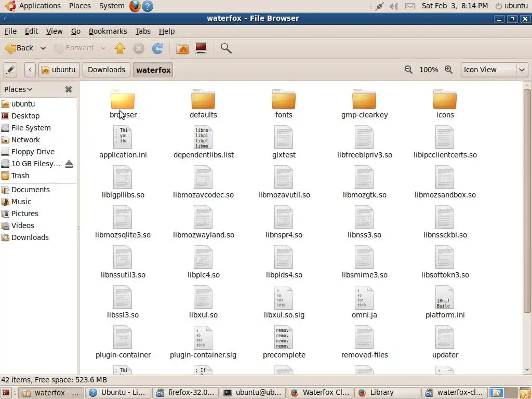Jump to Downloads path button

(106, 70)
